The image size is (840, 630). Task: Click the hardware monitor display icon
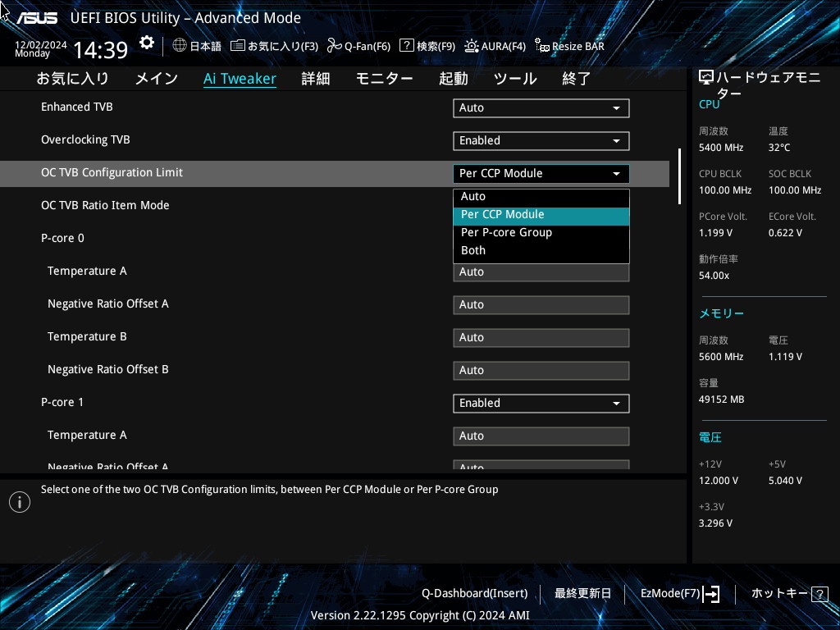[706, 78]
